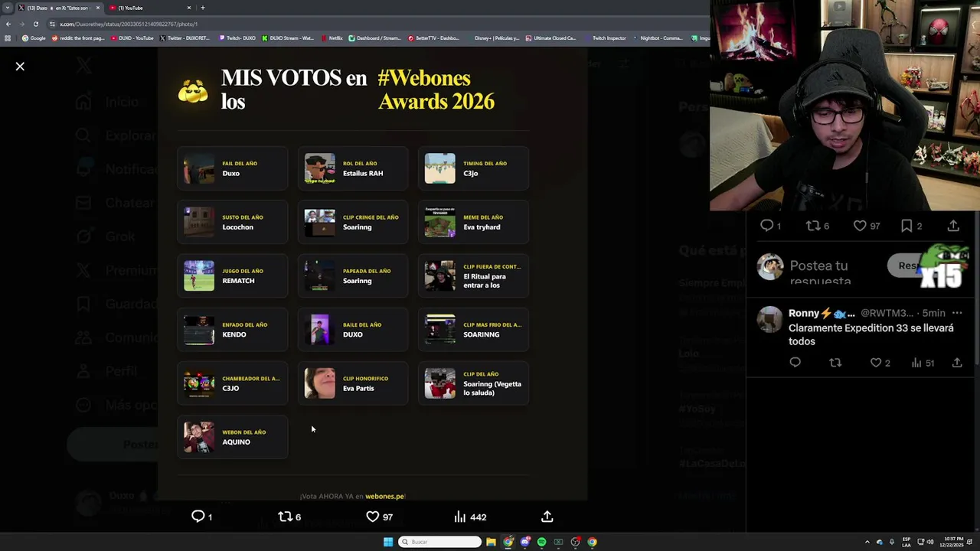The image size is (980, 551).
Task: Open view analytics icon showing 442
Action: 459,517
